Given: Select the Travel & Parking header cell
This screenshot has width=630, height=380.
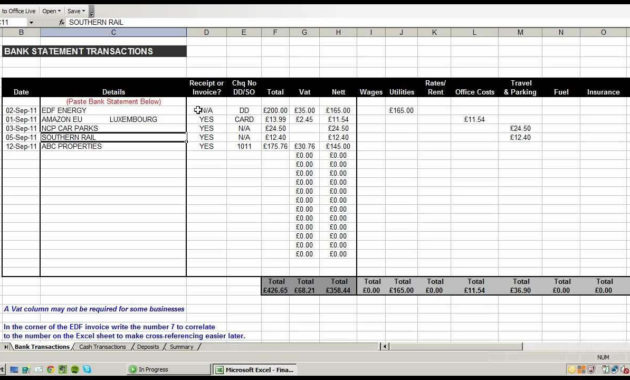Looking at the screenshot, I should 520,87.
